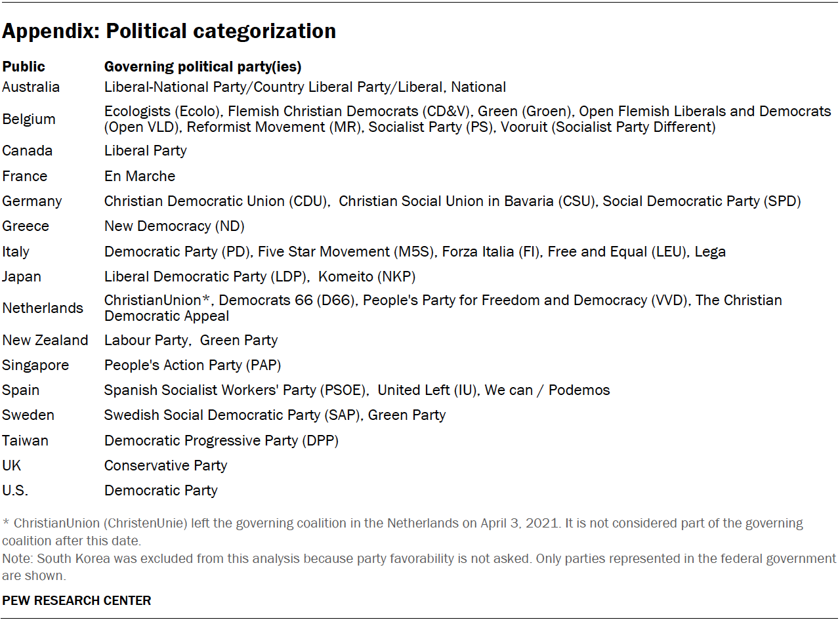Select "Democratic Progressive Party (DPP)" text
This screenshot has height=622, width=840.
coord(221,440)
